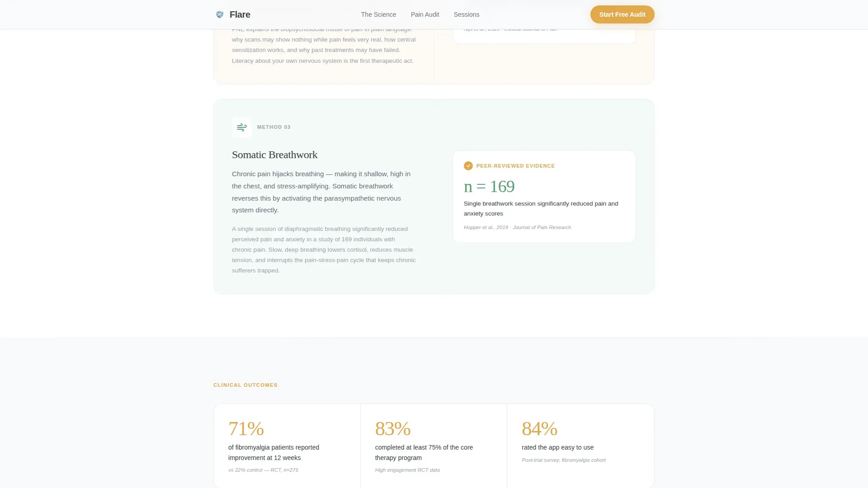Image resolution: width=868 pixels, height=488 pixels.
Task: Click the Flare brand name
Action: (240, 14)
